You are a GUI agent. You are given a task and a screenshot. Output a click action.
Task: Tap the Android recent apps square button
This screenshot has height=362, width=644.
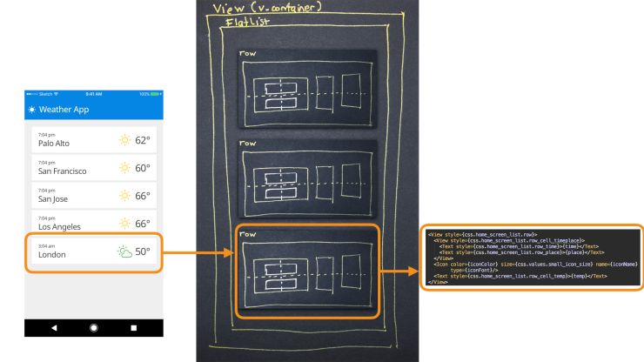click(133, 328)
